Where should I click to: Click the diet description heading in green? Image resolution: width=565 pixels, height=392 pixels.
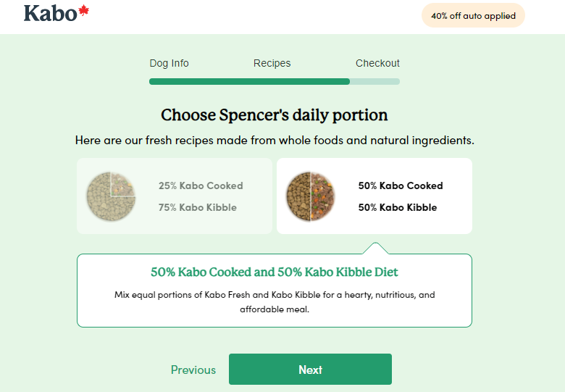coord(275,272)
